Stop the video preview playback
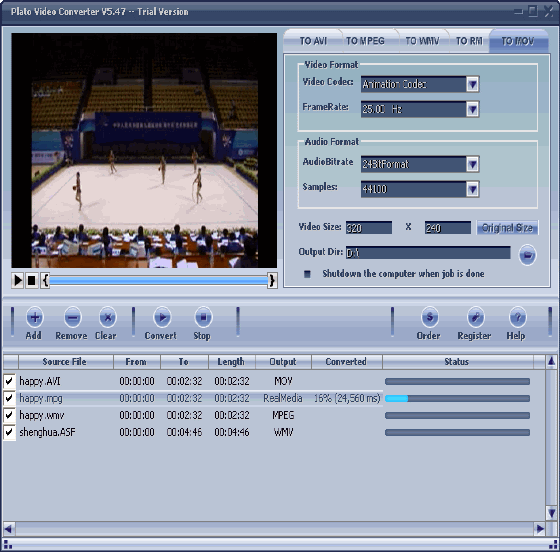560x552 pixels. click(x=31, y=280)
